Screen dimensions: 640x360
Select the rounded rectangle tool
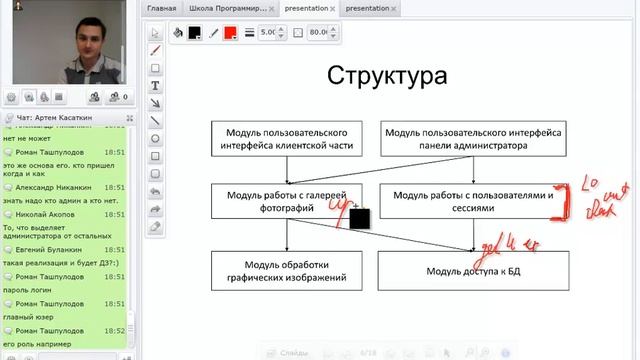155,174
